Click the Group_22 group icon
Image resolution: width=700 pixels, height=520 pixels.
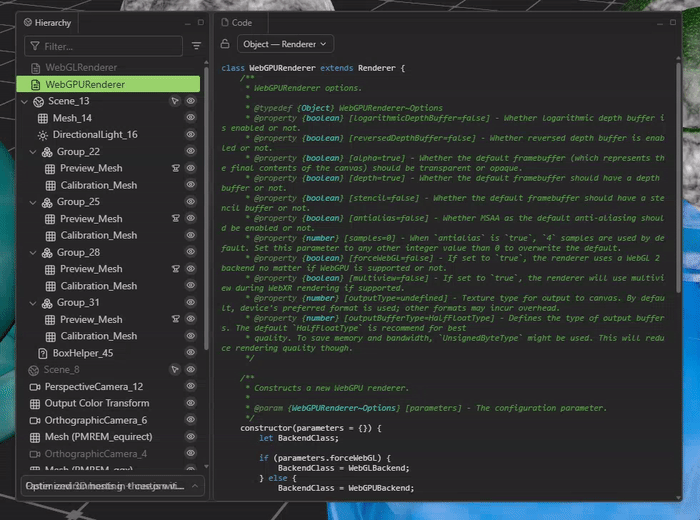pyautogui.click(x=47, y=152)
